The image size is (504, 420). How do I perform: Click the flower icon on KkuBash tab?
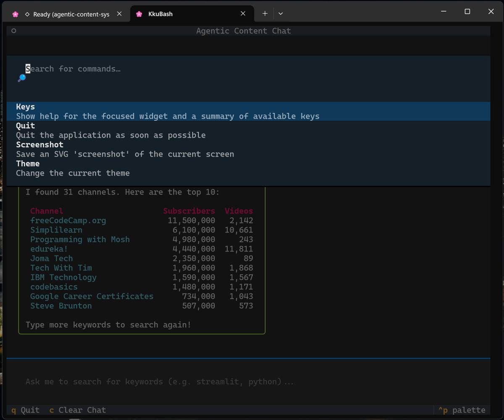coord(139,14)
